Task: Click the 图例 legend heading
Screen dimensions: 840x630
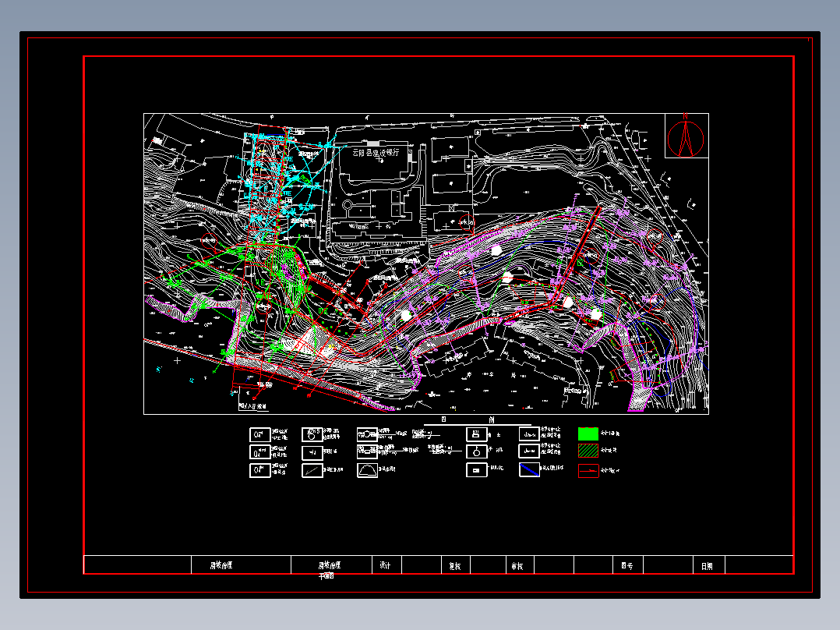Action: click(x=468, y=419)
